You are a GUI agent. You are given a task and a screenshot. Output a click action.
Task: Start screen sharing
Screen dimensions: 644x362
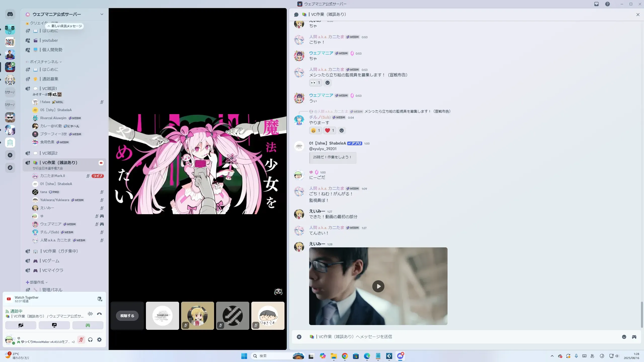[54, 325]
